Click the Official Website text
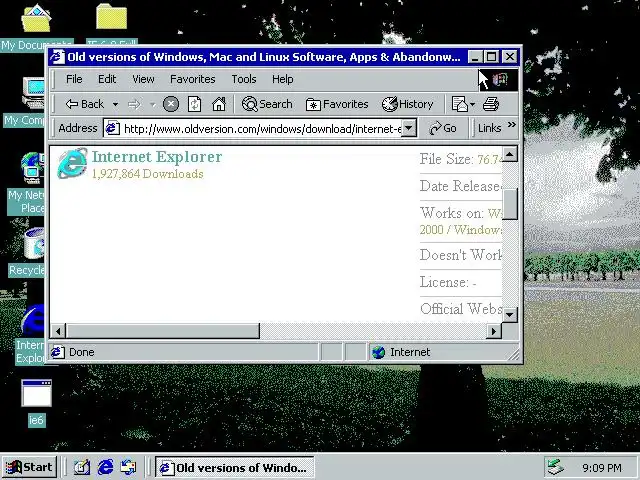This screenshot has width=640, height=480. [x=461, y=309]
